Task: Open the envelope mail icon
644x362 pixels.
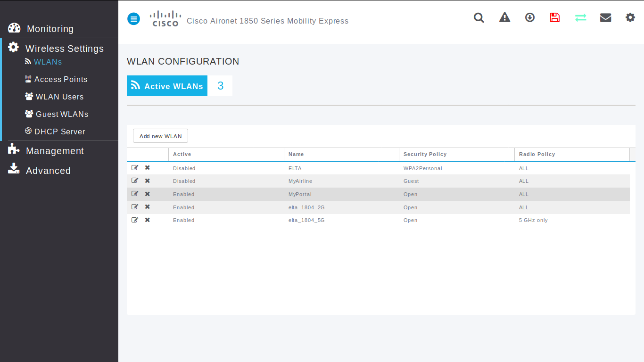Action: click(605, 18)
